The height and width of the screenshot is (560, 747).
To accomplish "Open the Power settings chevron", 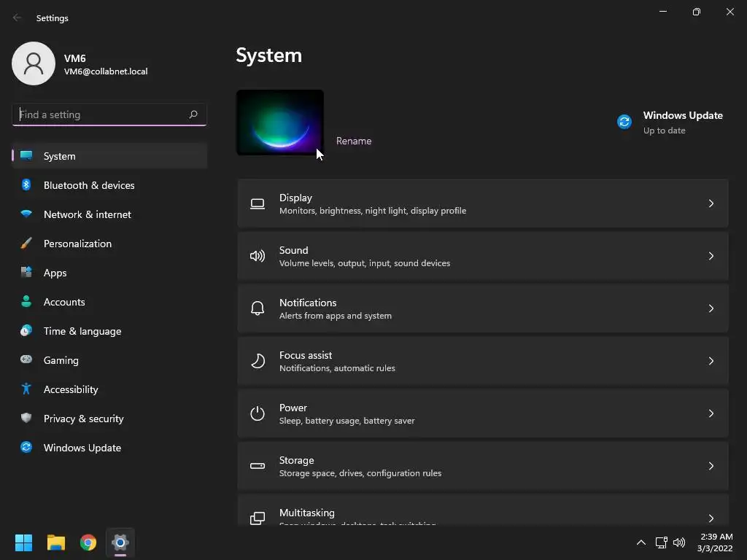I will [x=711, y=413].
